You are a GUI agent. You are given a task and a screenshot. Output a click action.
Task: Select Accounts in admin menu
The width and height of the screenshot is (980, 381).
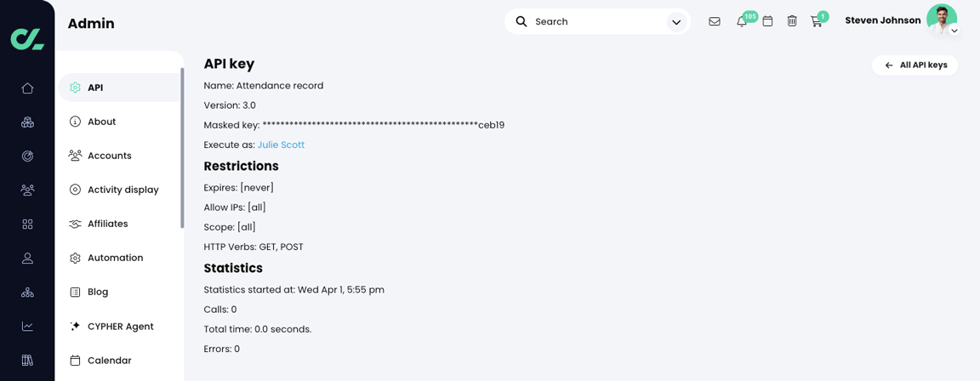(109, 156)
